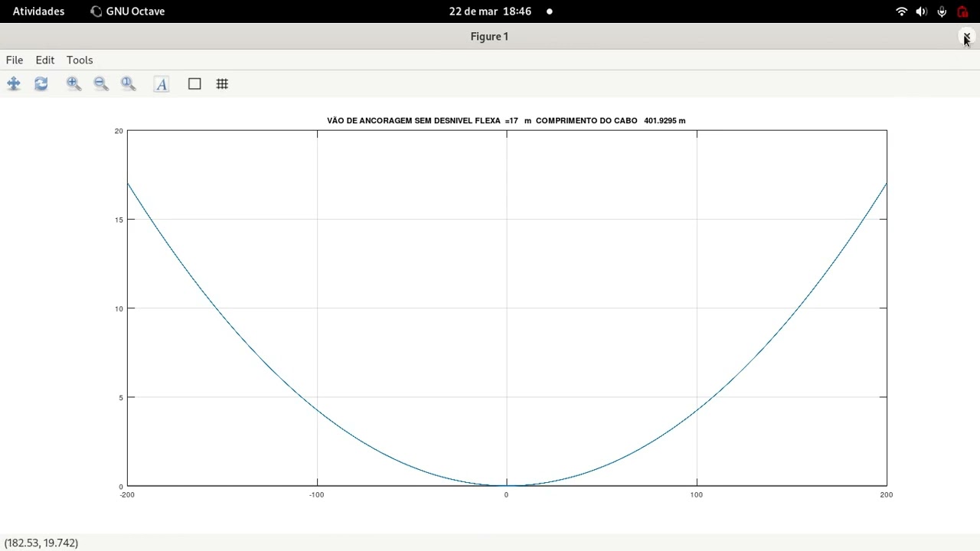980x551 pixels.
Task: Click the Wi-Fi status icon
Action: 902,11
